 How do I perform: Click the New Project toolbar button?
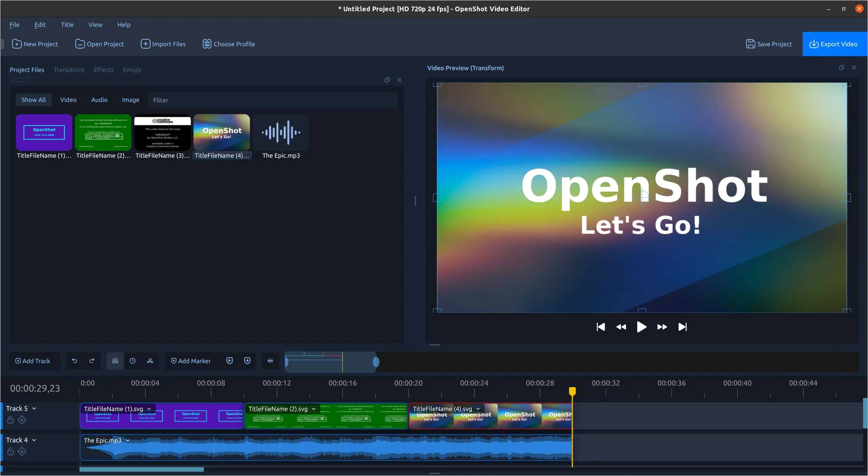[x=35, y=44]
